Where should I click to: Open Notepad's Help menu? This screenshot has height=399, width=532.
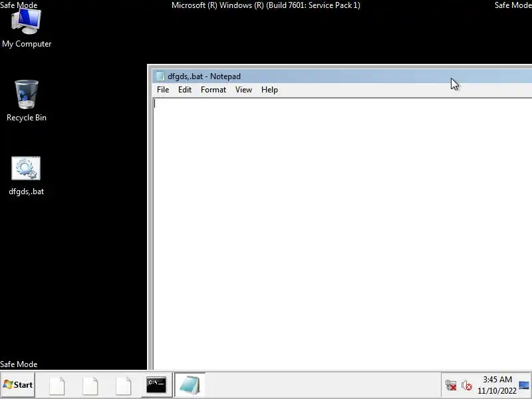pos(269,90)
